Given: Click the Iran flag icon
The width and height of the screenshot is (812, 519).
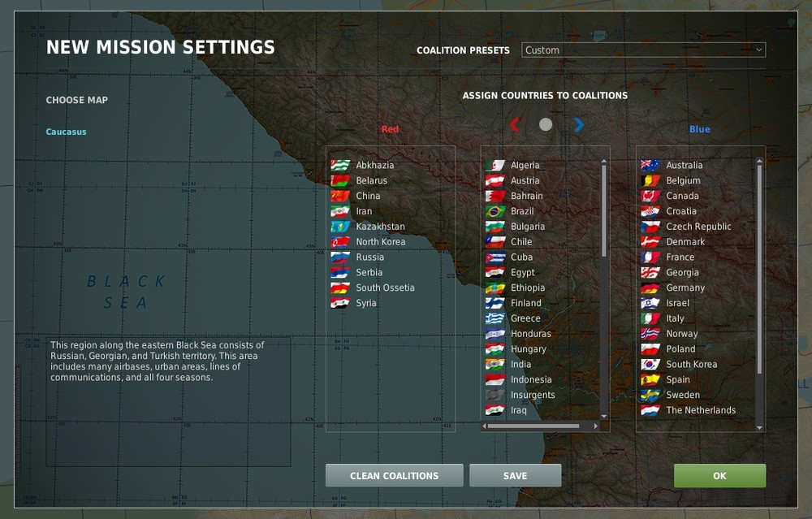Looking at the screenshot, I should click(340, 210).
